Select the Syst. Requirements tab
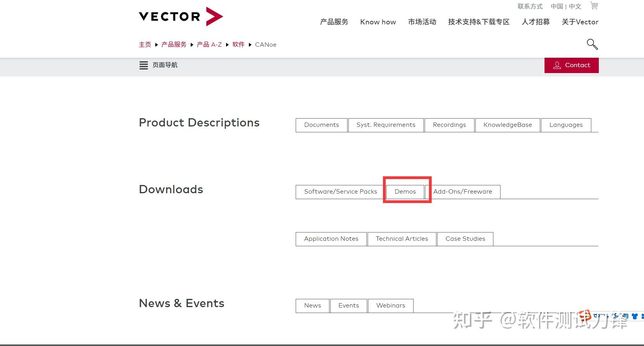 386,125
